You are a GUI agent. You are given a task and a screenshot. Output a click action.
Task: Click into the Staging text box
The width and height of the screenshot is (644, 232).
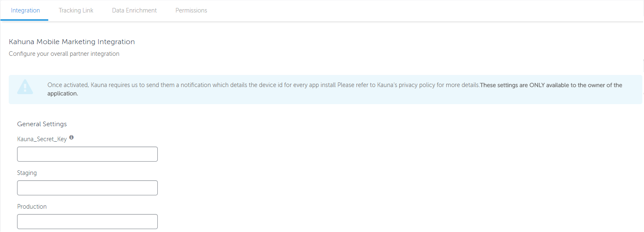(x=87, y=188)
